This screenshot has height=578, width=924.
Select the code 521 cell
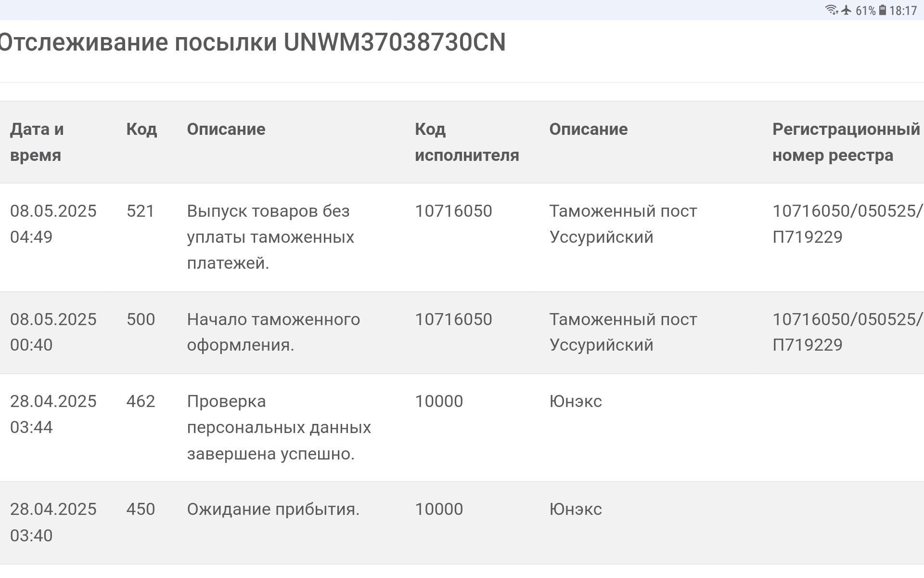(x=140, y=211)
